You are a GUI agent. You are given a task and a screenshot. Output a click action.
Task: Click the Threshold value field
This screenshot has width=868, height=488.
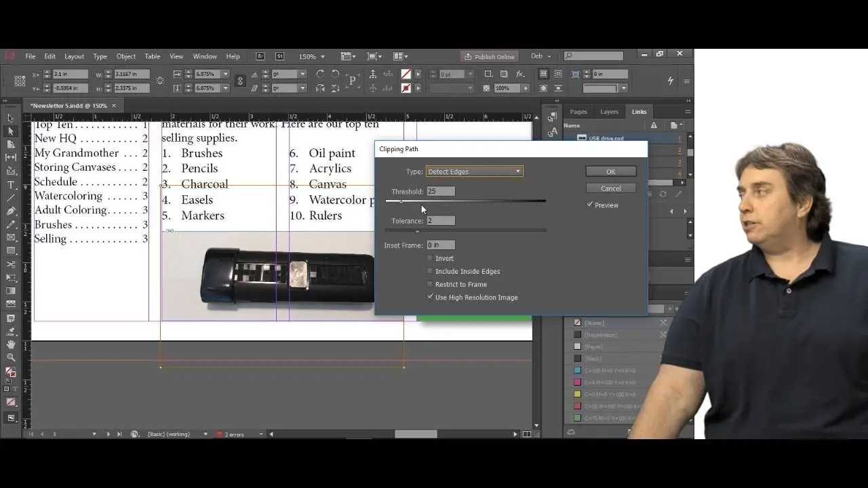pos(441,191)
